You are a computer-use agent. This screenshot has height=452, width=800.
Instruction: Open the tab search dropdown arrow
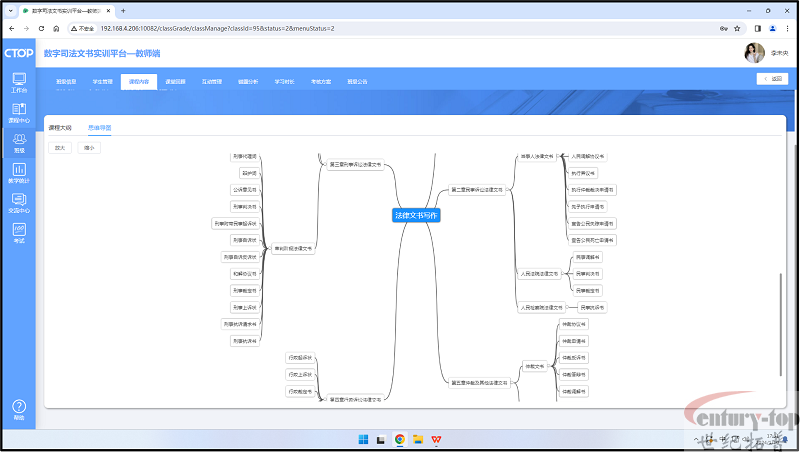(10, 11)
